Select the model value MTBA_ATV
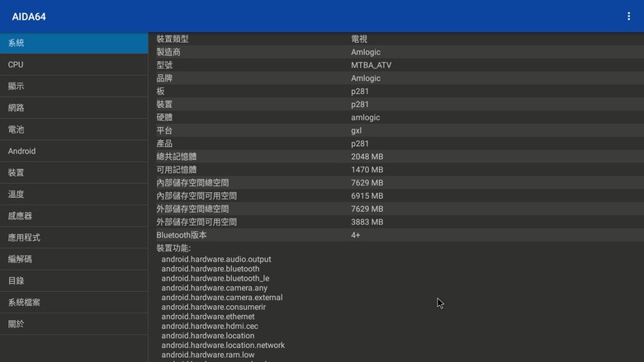644x362 pixels. coord(372,65)
